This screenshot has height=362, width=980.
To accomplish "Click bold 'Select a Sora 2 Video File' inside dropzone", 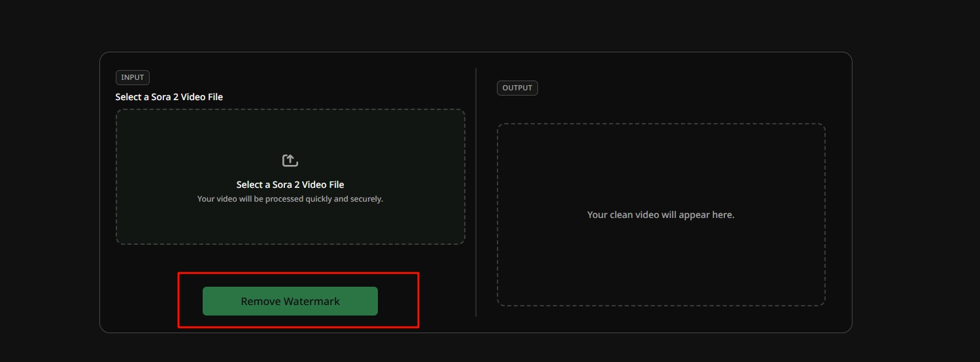I will (290, 185).
